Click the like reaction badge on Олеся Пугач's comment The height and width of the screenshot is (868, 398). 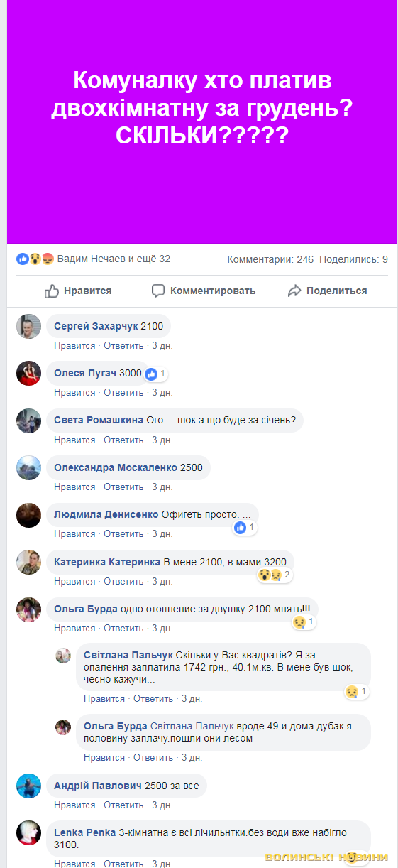point(155,374)
